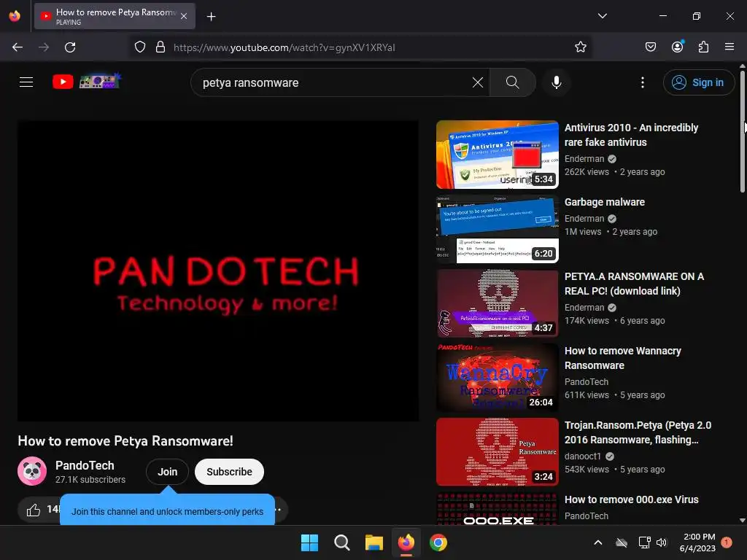Screen dimensions: 747x560
Task: Open OneDrive cloud tray icon
Action: click(622, 542)
